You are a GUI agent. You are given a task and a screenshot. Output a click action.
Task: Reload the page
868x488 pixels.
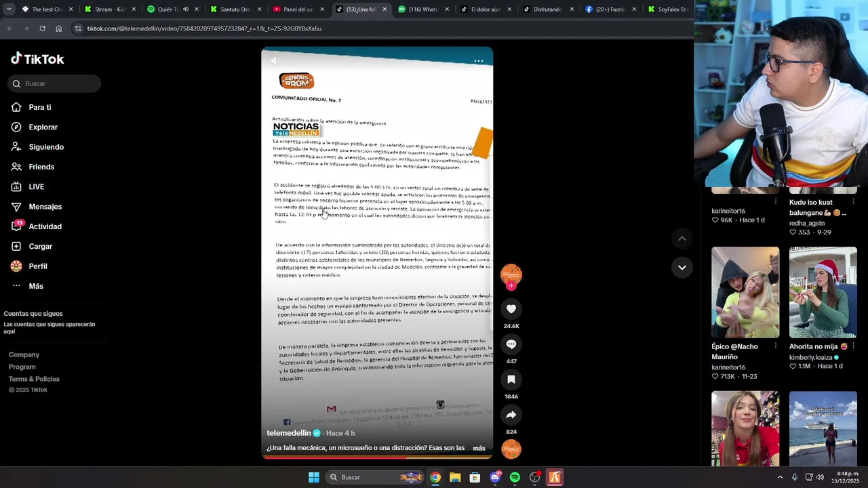(x=42, y=28)
